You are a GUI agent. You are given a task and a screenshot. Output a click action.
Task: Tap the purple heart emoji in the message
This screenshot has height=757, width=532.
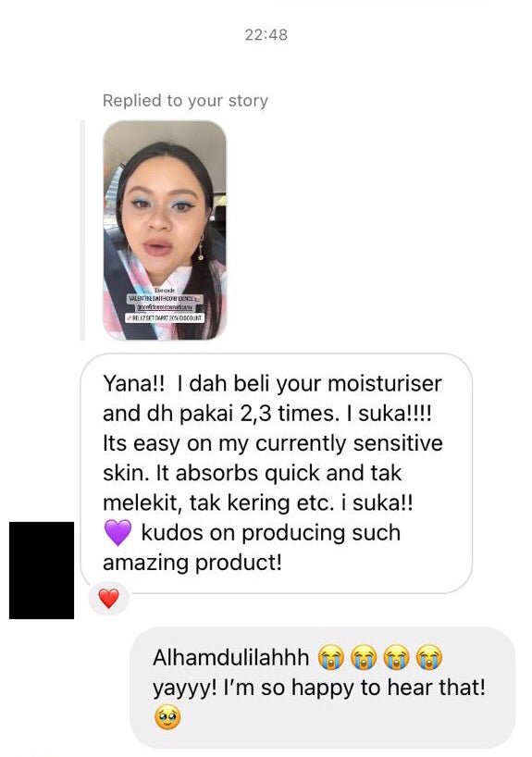pos(118,532)
